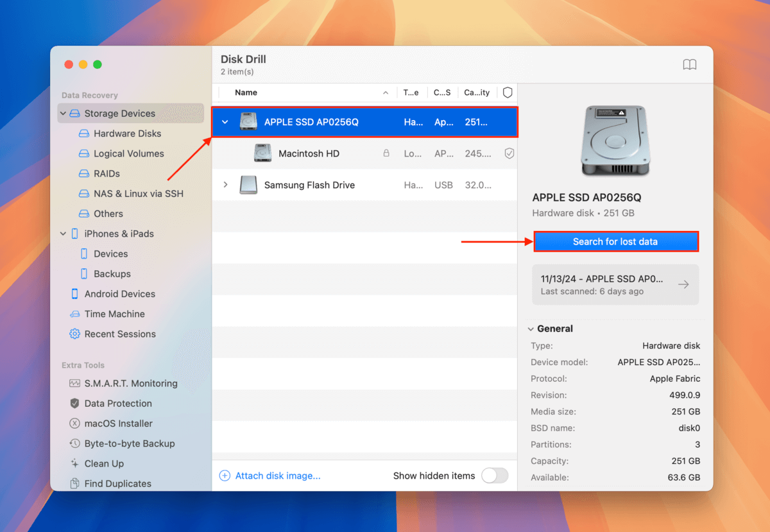Select NAS & Linux via SSH
This screenshot has width=770, height=532.
139,193
